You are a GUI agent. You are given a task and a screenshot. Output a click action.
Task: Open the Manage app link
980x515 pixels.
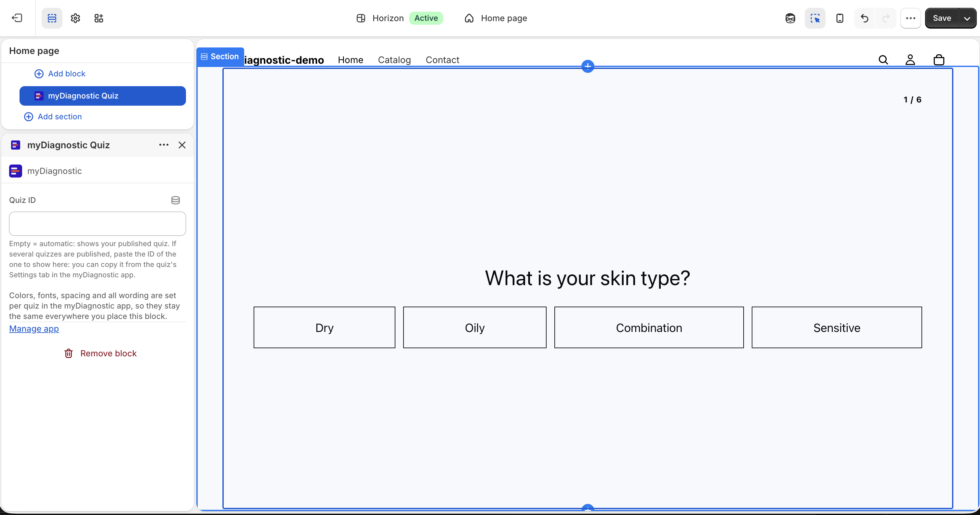tap(34, 329)
